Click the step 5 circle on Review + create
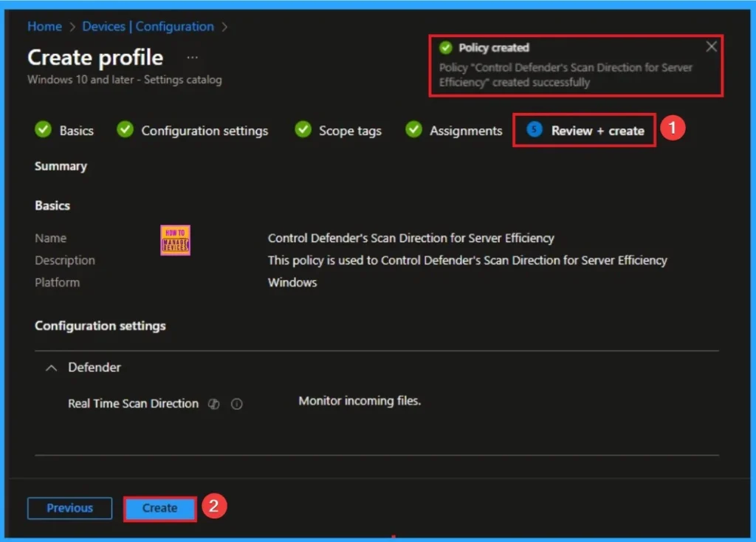This screenshot has width=756, height=542. click(x=534, y=129)
